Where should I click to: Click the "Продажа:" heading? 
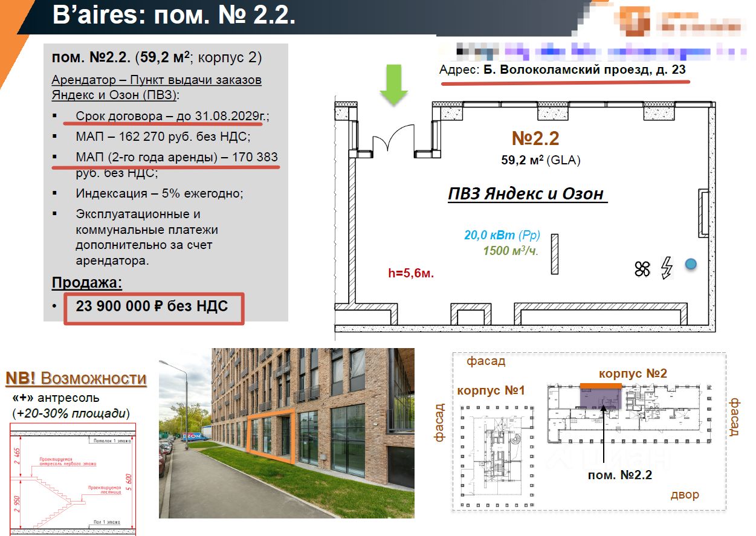tap(87, 283)
